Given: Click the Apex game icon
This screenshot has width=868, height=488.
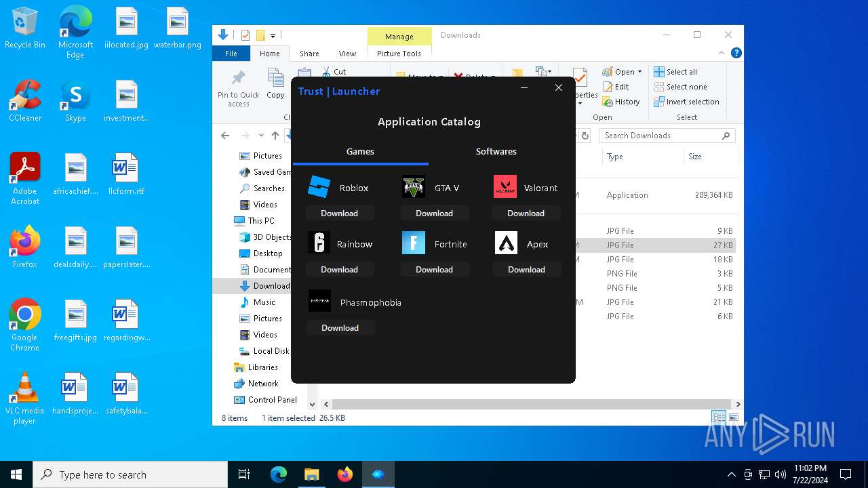Looking at the screenshot, I should click(506, 243).
